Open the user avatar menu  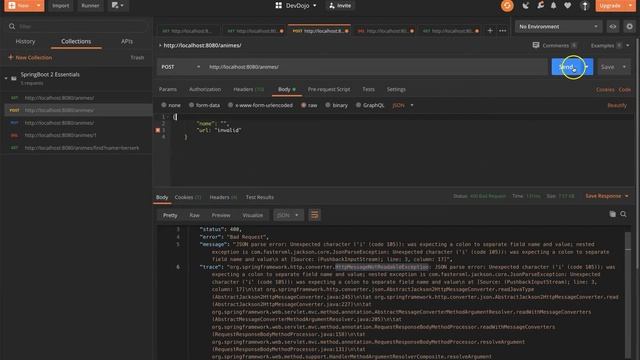pos(585,6)
